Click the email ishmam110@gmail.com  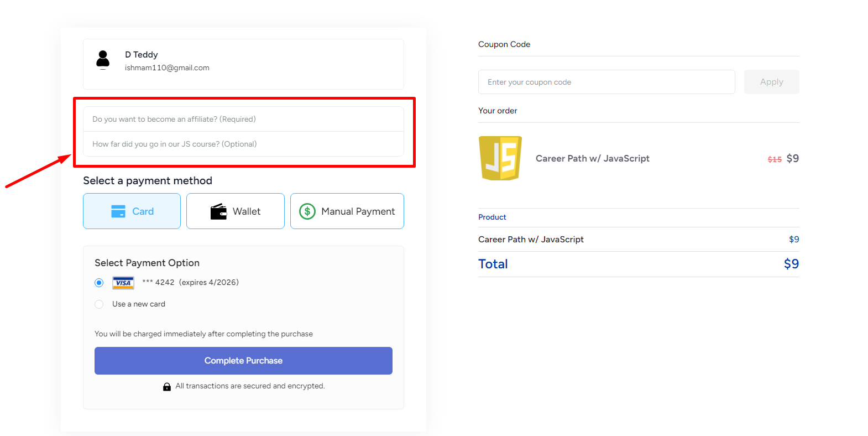click(x=167, y=68)
